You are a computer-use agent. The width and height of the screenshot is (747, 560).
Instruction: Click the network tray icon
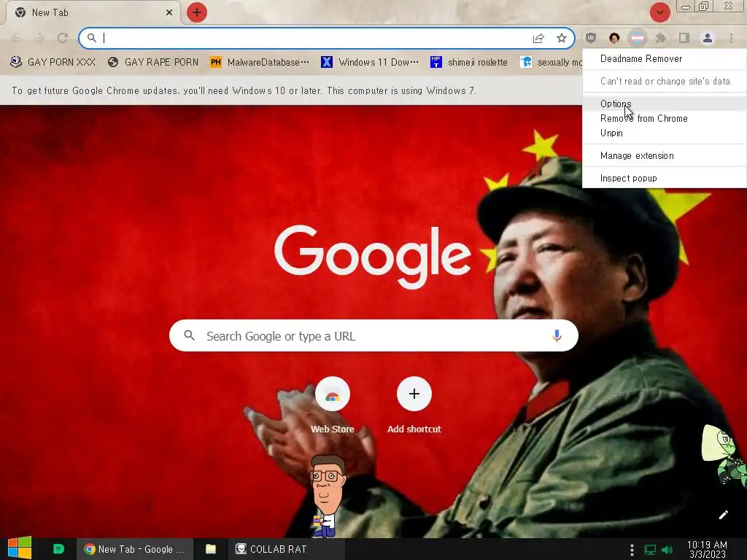click(650, 550)
